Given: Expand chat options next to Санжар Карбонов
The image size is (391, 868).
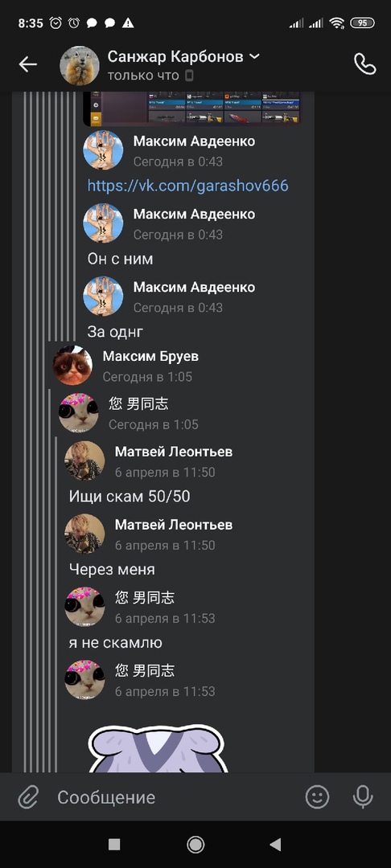Looking at the screenshot, I should (x=254, y=56).
